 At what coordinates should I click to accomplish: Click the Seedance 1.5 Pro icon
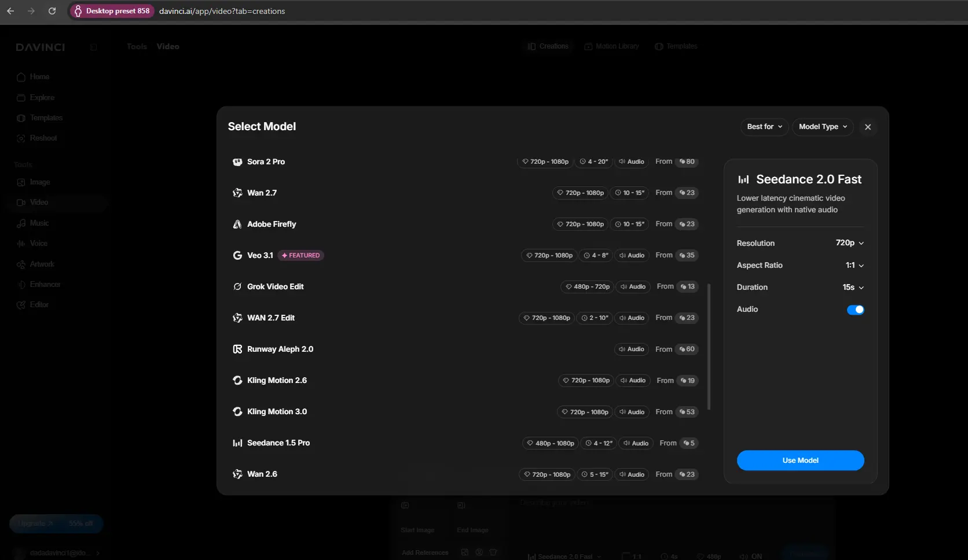237,443
